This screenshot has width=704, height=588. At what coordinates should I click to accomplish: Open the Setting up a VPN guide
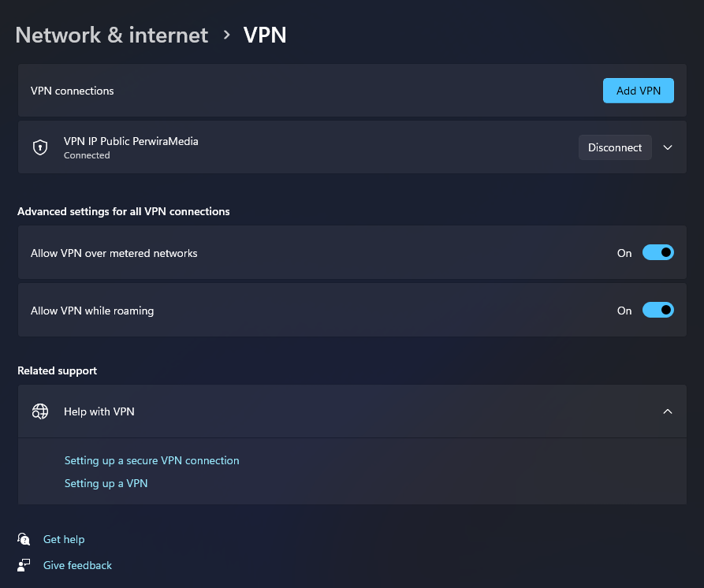pos(106,482)
